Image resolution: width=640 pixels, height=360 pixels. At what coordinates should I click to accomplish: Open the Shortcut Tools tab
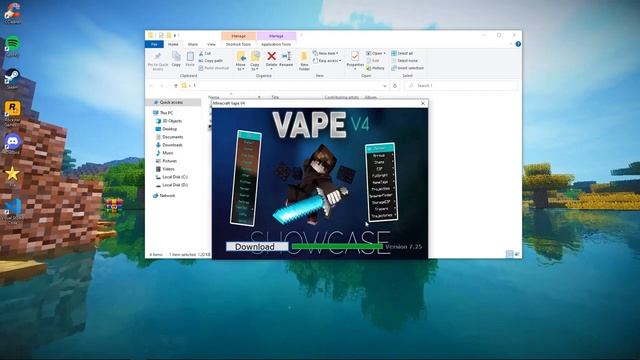click(x=238, y=44)
